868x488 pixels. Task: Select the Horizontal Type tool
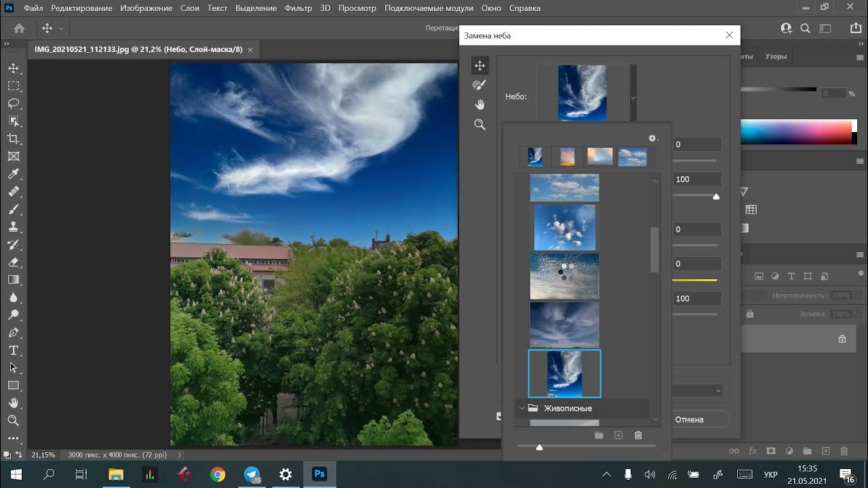click(x=13, y=350)
